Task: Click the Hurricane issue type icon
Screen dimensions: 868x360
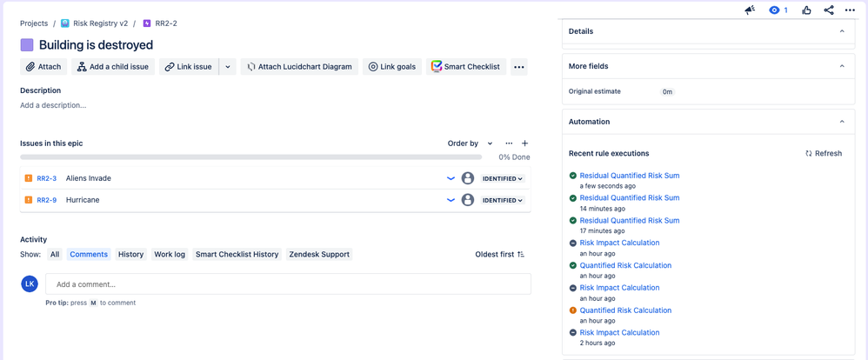Action: [28, 200]
